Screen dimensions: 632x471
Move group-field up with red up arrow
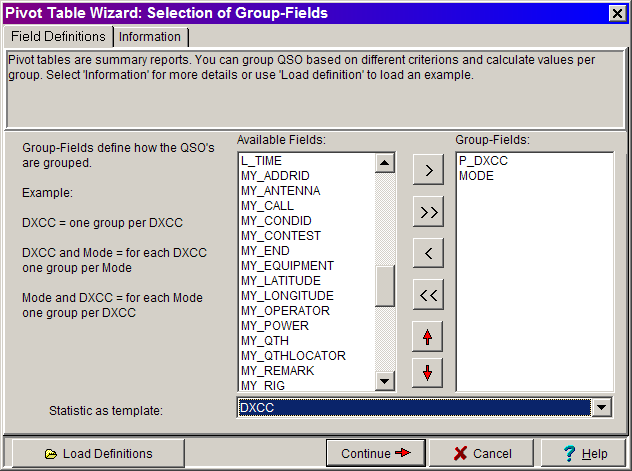[x=427, y=336]
